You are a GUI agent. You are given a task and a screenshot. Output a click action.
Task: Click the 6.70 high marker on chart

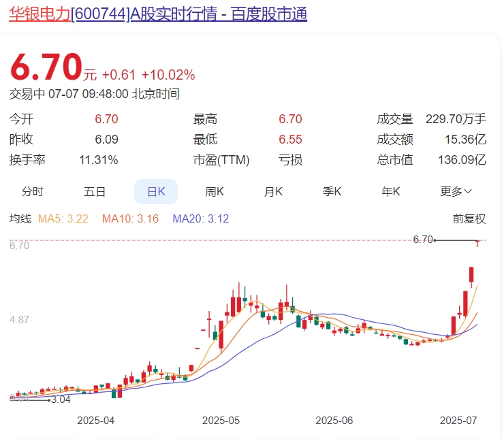[x=423, y=240]
